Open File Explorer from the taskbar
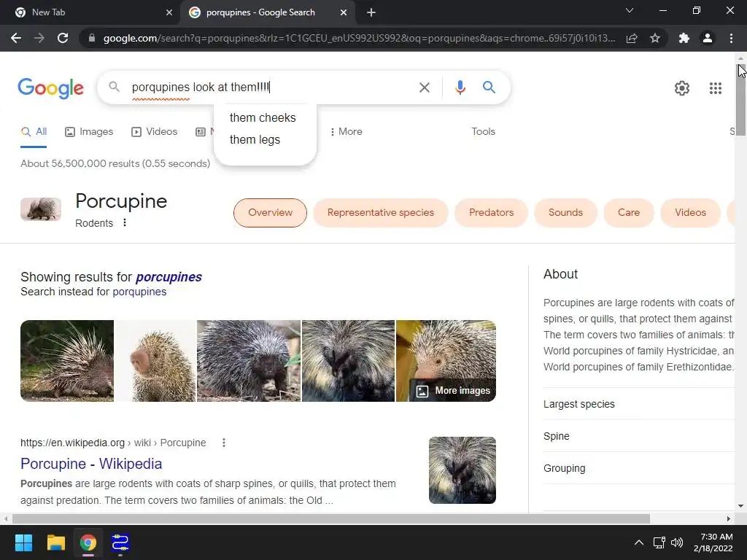This screenshot has width=747, height=560. point(55,542)
